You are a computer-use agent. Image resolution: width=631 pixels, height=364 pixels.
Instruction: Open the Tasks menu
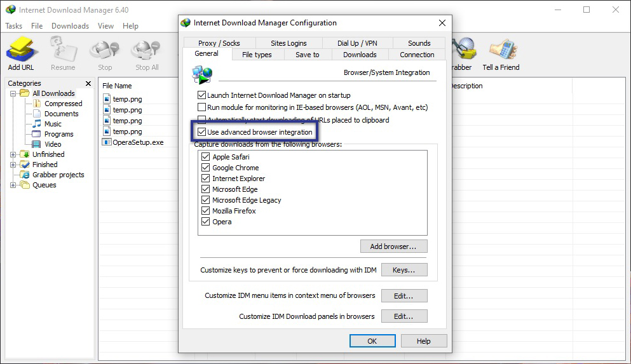tap(14, 26)
